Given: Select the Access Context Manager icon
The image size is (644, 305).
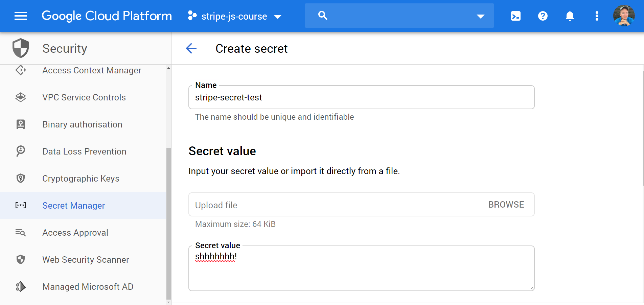Looking at the screenshot, I should 20,70.
